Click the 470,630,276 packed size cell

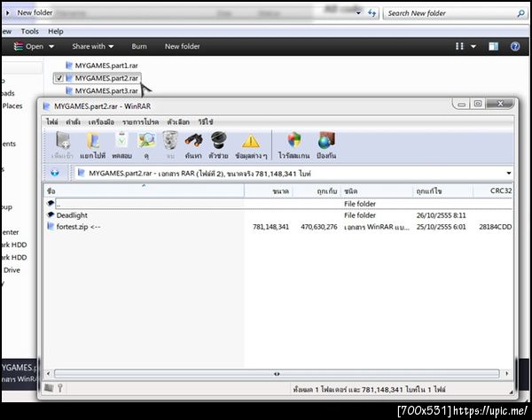(x=319, y=227)
